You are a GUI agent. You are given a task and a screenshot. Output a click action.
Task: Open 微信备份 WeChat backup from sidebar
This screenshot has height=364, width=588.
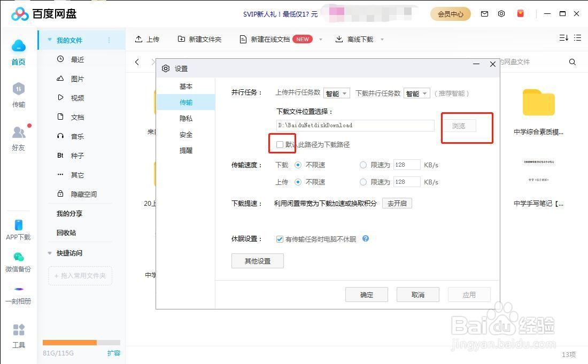click(x=18, y=262)
